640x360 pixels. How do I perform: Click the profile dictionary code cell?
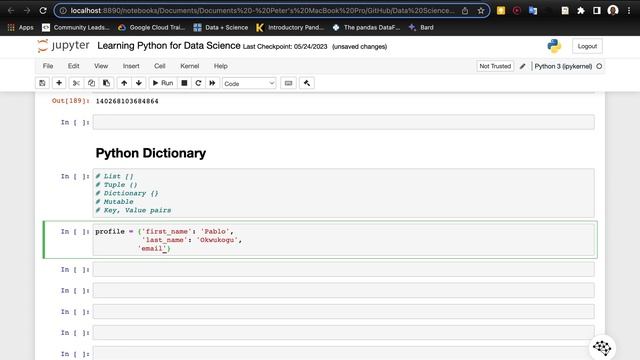pyautogui.click(x=343, y=240)
